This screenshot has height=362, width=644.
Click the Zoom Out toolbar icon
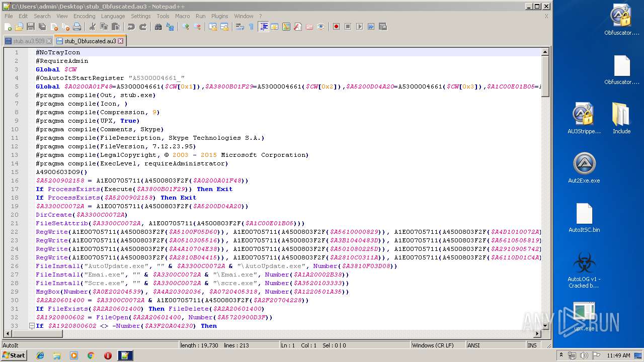click(x=197, y=27)
